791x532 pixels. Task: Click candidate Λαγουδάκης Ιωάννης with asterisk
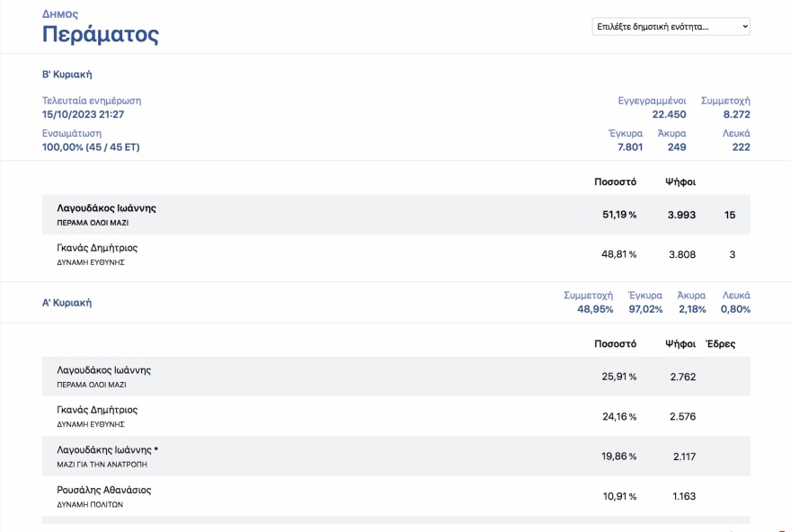[107, 450]
